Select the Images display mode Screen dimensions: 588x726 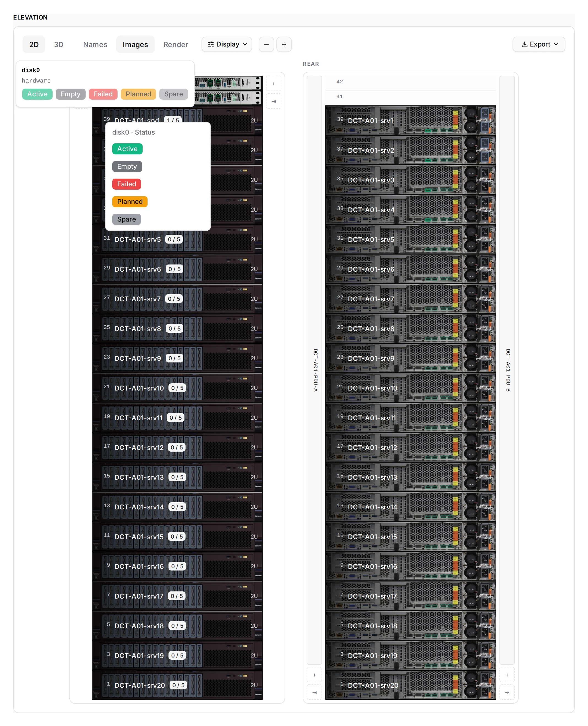click(135, 44)
